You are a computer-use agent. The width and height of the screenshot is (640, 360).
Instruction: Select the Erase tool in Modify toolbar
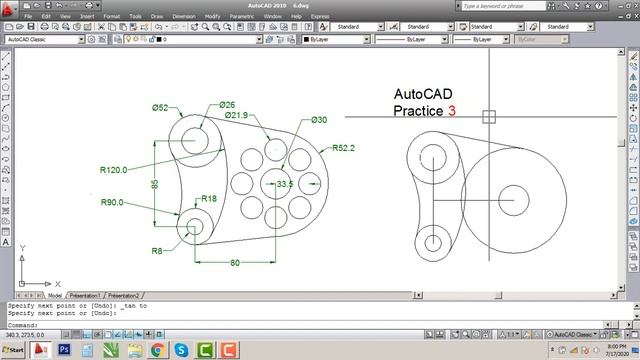(633, 56)
